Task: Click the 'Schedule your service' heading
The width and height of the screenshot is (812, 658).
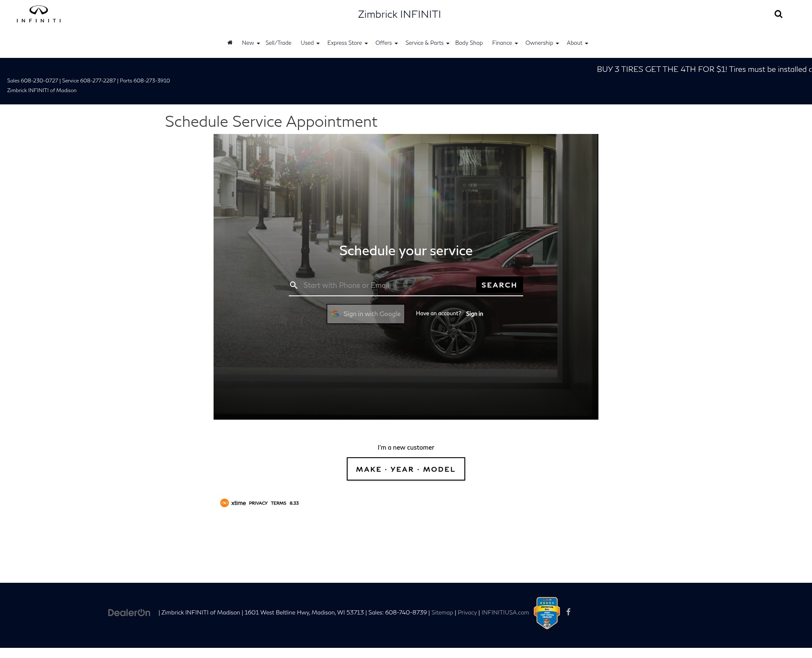Action: [x=406, y=251]
